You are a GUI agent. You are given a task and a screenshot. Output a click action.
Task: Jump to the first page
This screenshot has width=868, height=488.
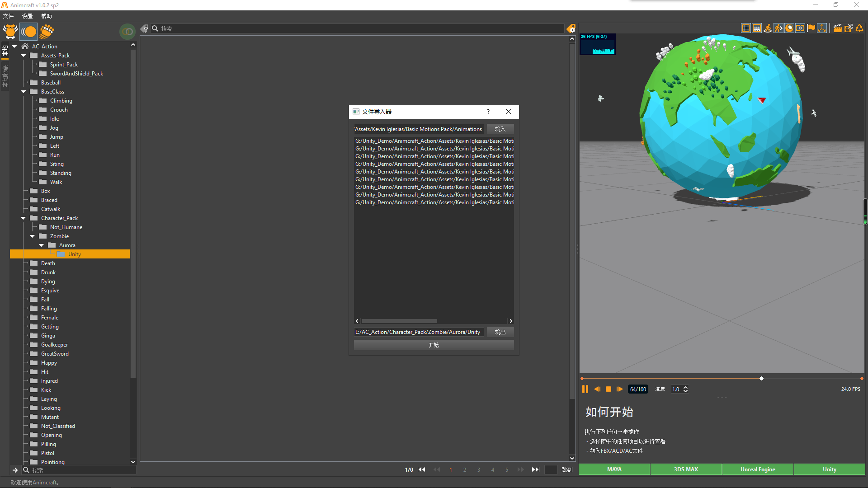click(422, 469)
